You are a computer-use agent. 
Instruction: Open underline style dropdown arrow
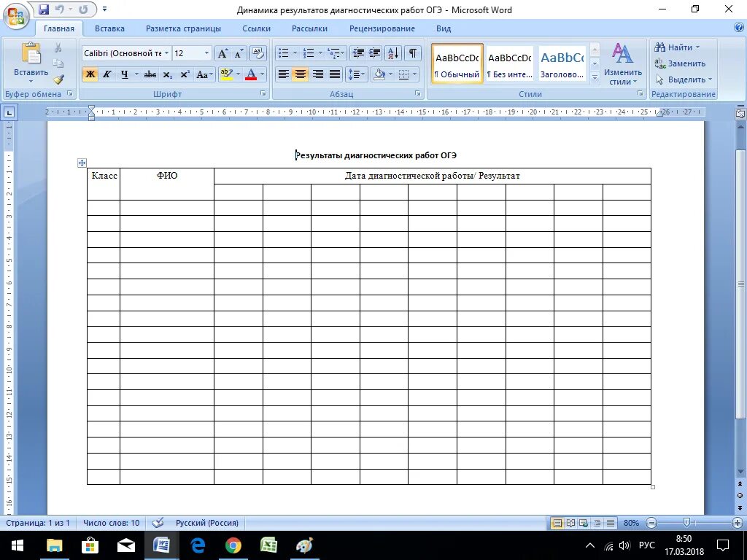coord(136,74)
